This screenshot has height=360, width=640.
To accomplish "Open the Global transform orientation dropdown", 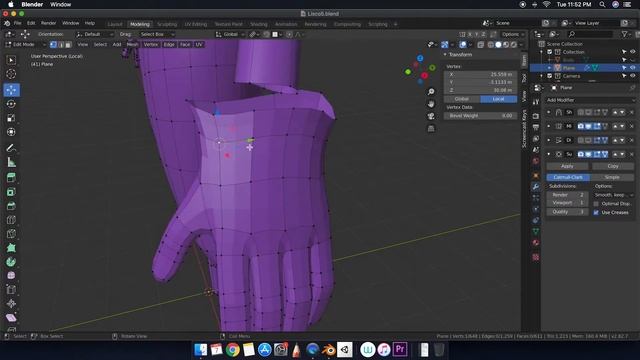I will tap(230, 34).
